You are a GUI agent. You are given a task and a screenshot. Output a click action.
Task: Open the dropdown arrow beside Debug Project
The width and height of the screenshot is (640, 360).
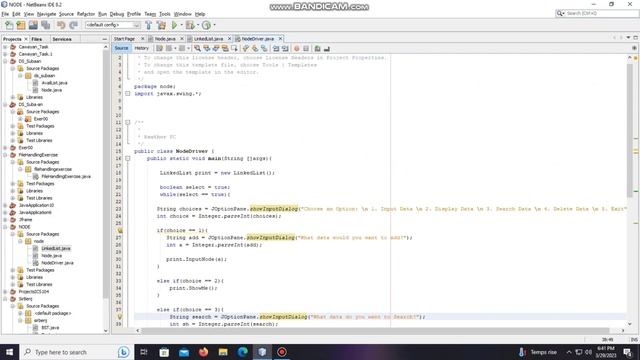tap(198, 25)
